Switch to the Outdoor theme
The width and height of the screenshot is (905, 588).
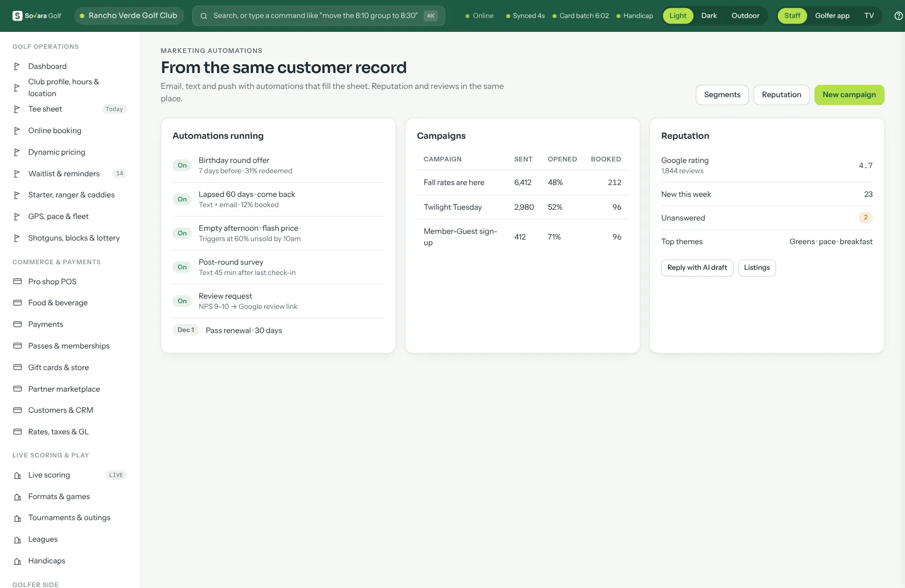click(745, 16)
